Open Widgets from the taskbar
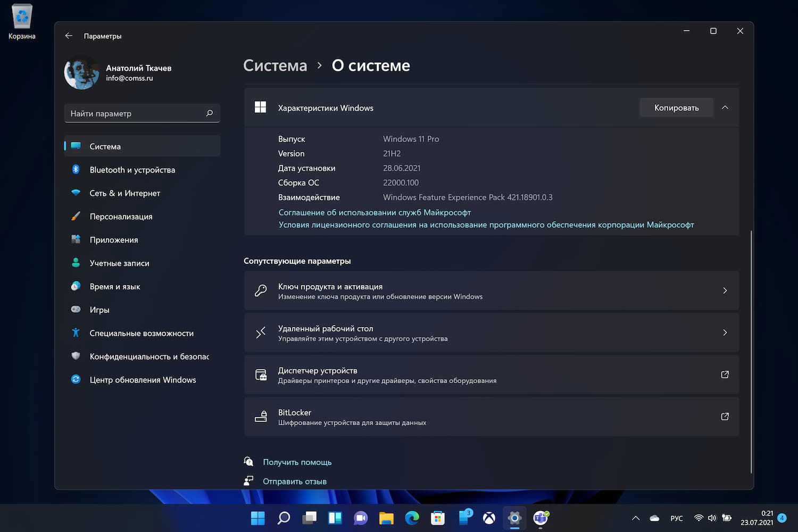The width and height of the screenshot is (798, 532). click(335, 518)
